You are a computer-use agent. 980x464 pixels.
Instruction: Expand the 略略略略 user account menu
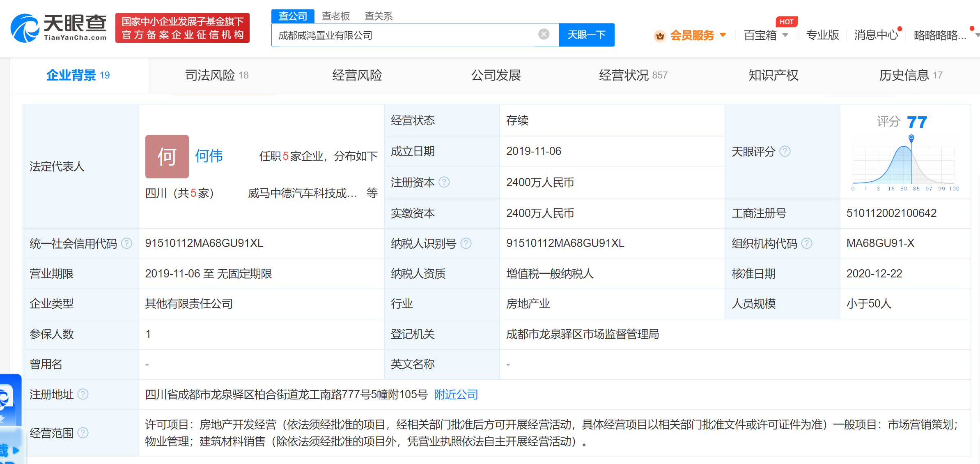[946, 35]
